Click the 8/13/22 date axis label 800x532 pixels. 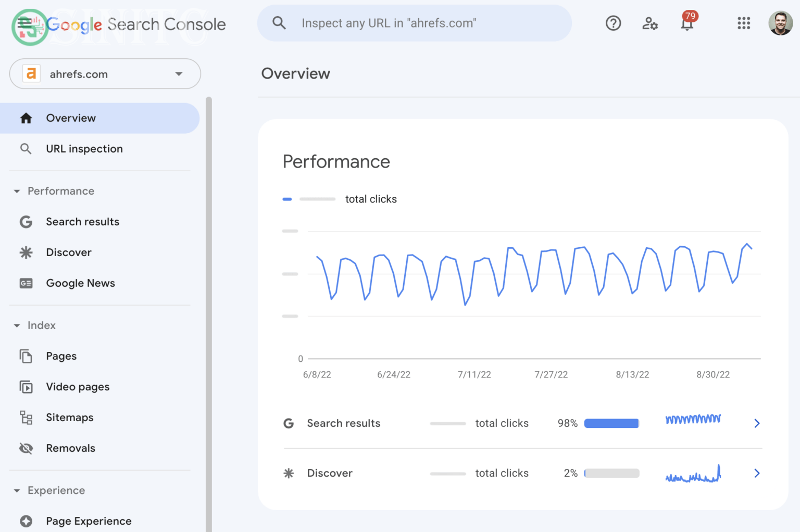pos(632,374)
